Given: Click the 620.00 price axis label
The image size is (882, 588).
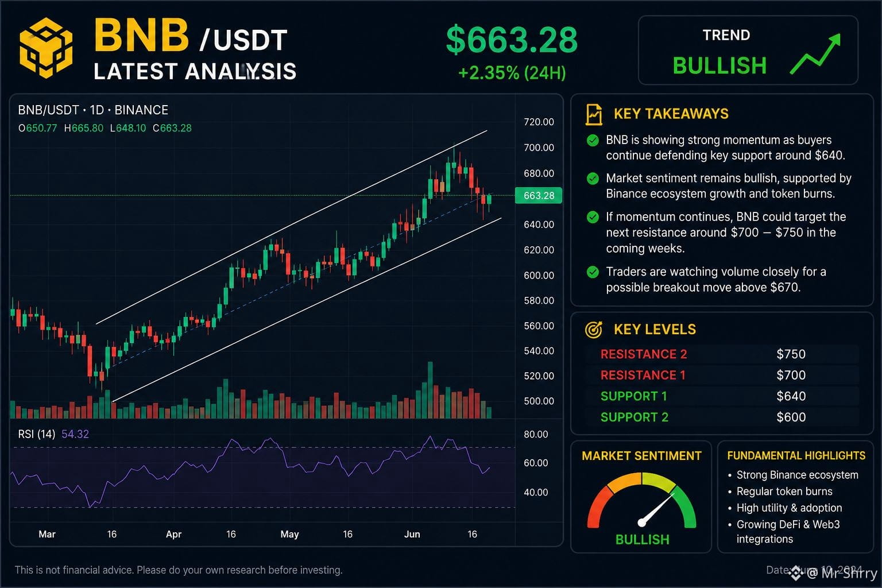Looking at the screenshot, I should pyautogui.click(x=539, y=250).
